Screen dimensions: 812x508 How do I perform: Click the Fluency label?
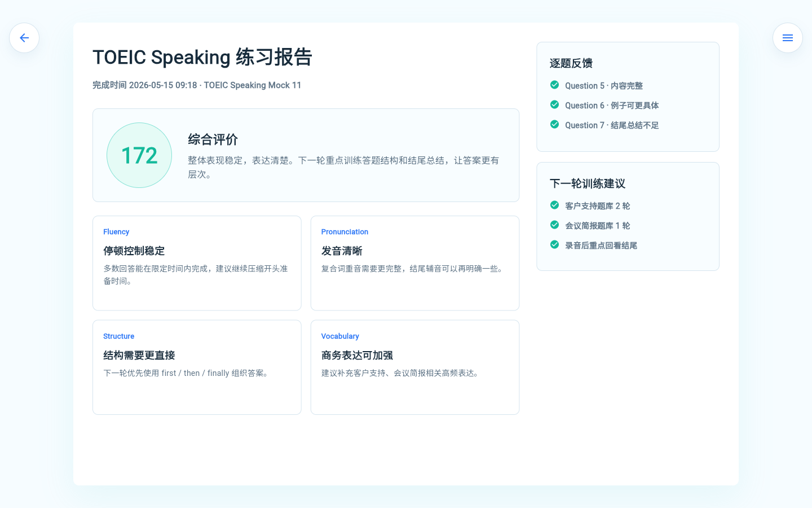tap(116, 232)
